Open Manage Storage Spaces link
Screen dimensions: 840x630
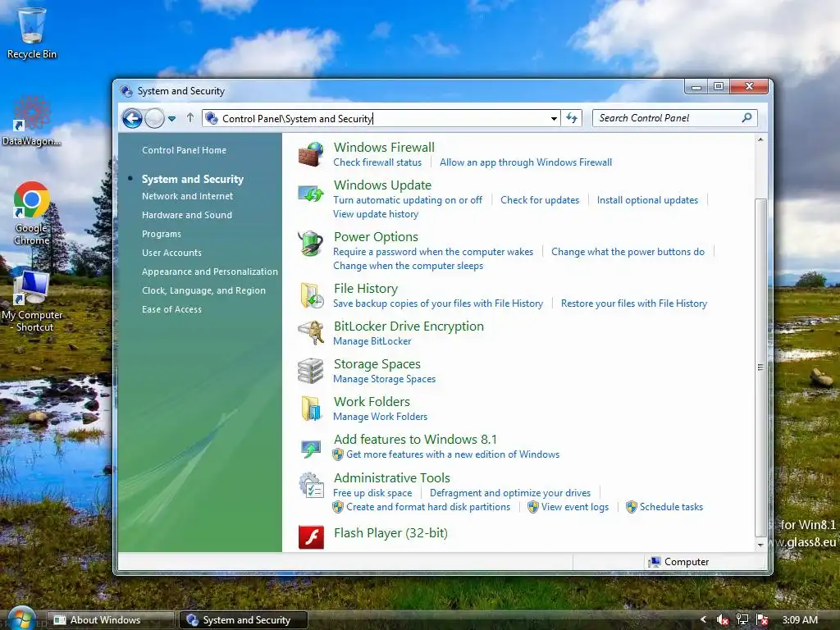pyautogui.click(x=384, y=379)
